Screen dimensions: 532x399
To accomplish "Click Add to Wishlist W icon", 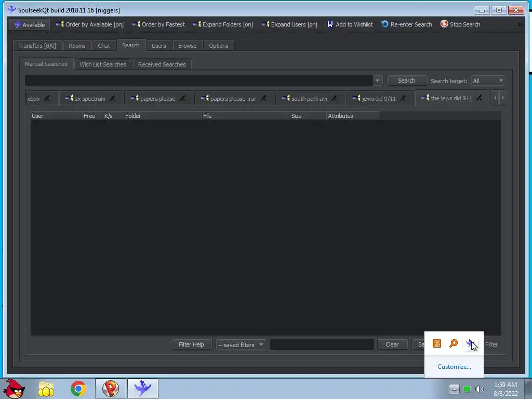I will click(x=330, y=24).
